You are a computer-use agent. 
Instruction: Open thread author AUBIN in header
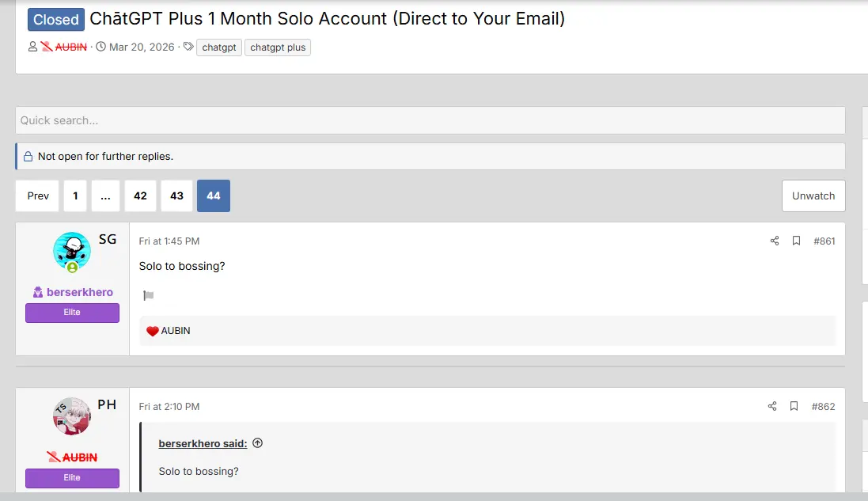click(71, 47)
